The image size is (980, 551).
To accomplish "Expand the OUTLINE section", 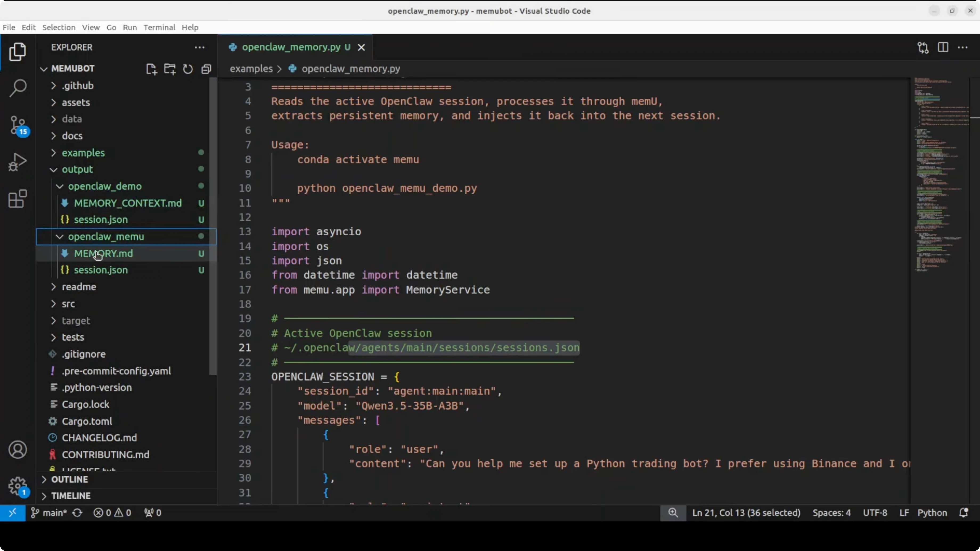I will click(x=70, y=479).
